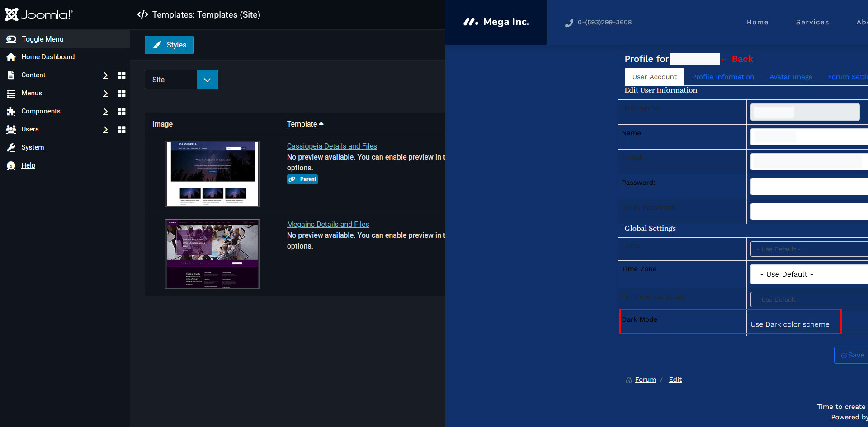Open Content dashboard grid icon

(121, 75)
